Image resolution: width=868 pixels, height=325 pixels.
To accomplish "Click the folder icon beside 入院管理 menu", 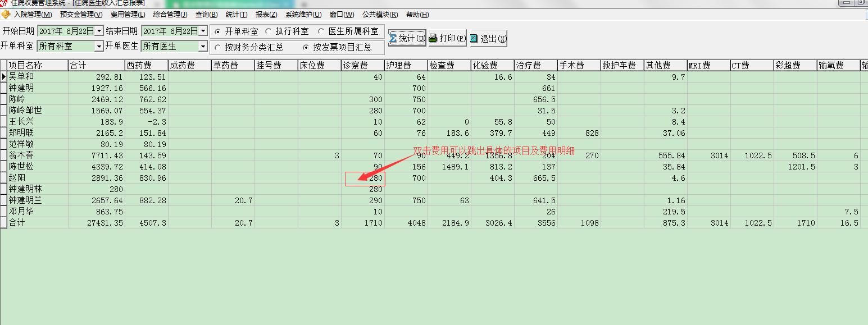I will point(6,15).
